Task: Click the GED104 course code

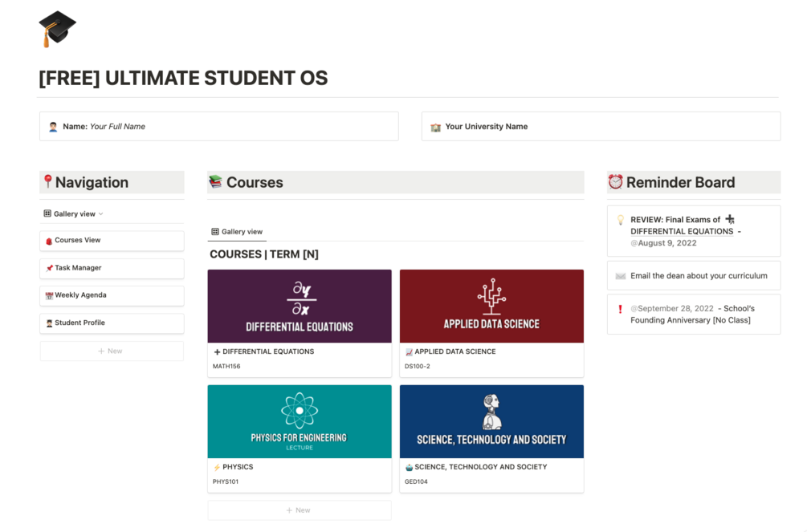Action: pyautogui.click(x=416, y=481)
